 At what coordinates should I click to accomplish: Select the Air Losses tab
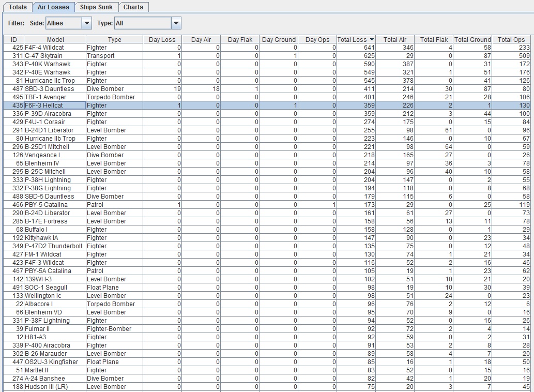tap(53, 7)
